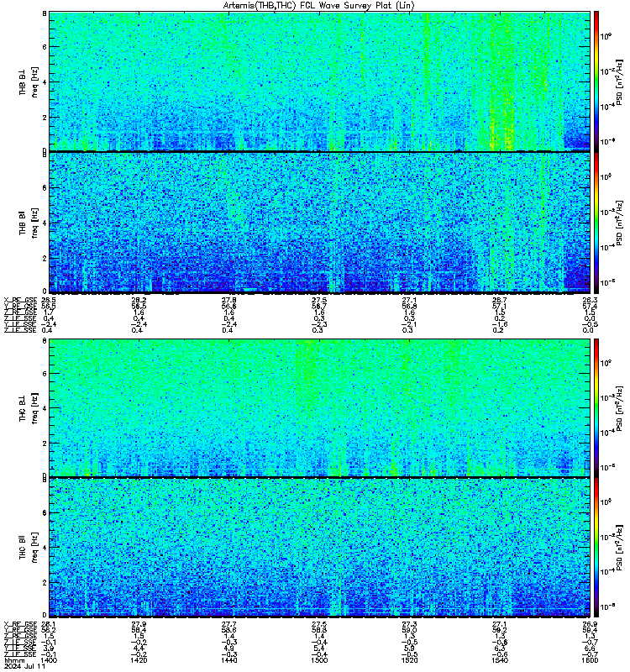Click the PSD color bar beside THC B⊥ panel

[x=596, y=407]
